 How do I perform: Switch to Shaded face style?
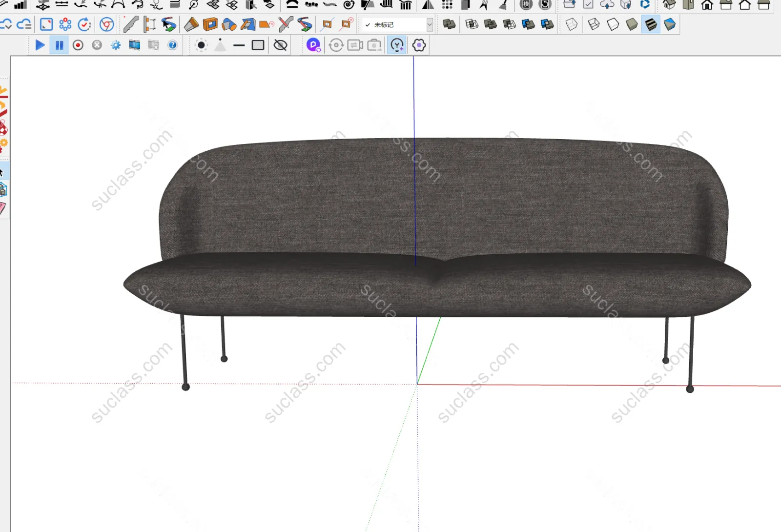[x=632, y=24]
